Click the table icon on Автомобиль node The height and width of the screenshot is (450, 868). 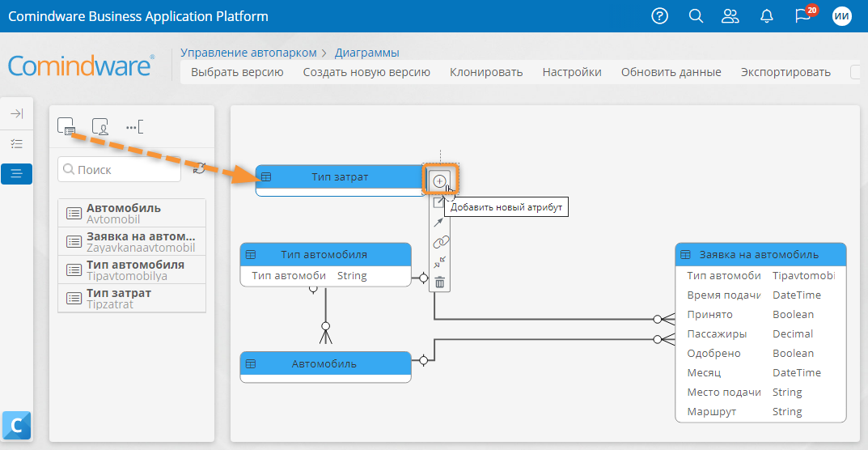click(x=251, y=364)
